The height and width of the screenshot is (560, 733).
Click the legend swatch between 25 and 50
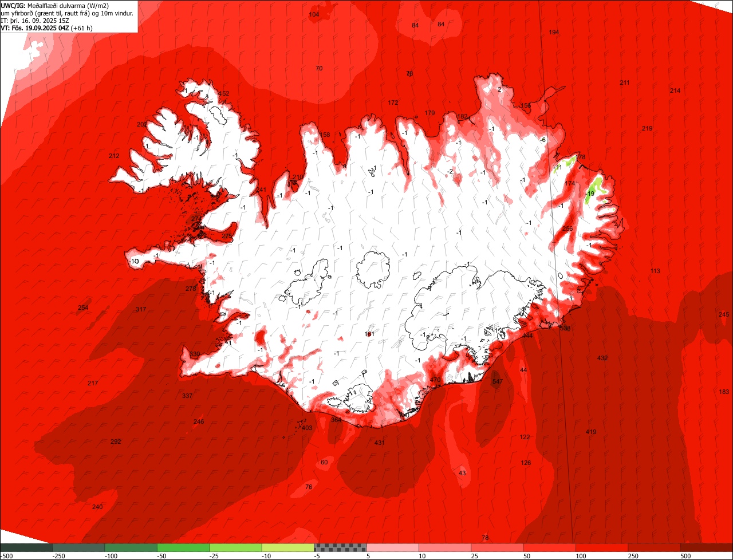[497, 547]
